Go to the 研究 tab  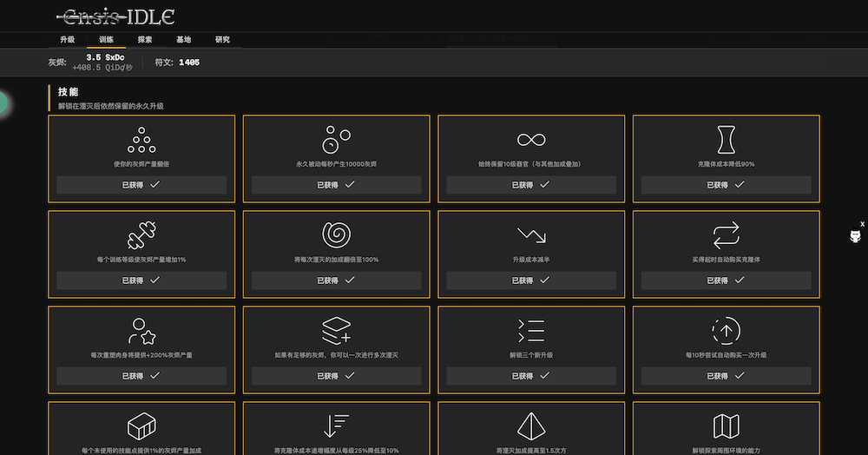point(222,40)
